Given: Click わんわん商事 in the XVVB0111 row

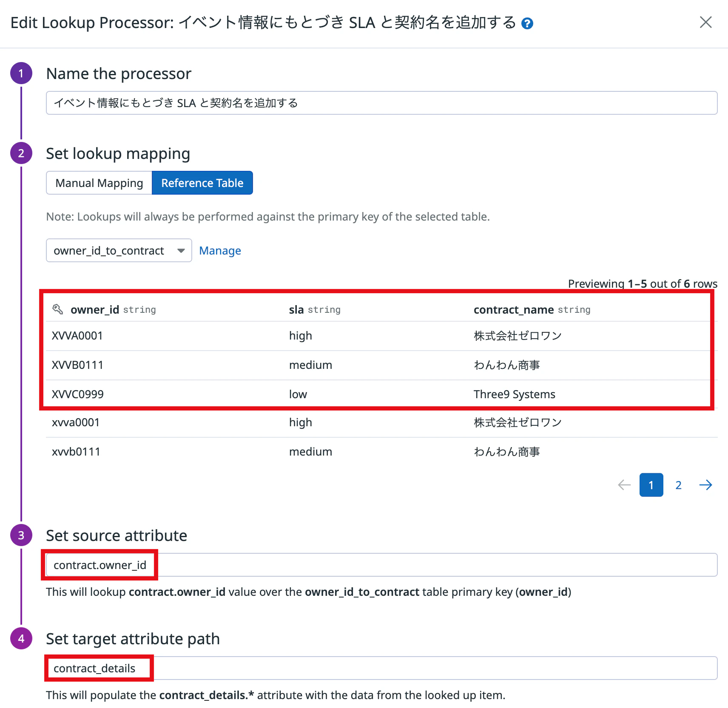Looking at the screenshot, I should pyautogui.click(x=507, y=365).
